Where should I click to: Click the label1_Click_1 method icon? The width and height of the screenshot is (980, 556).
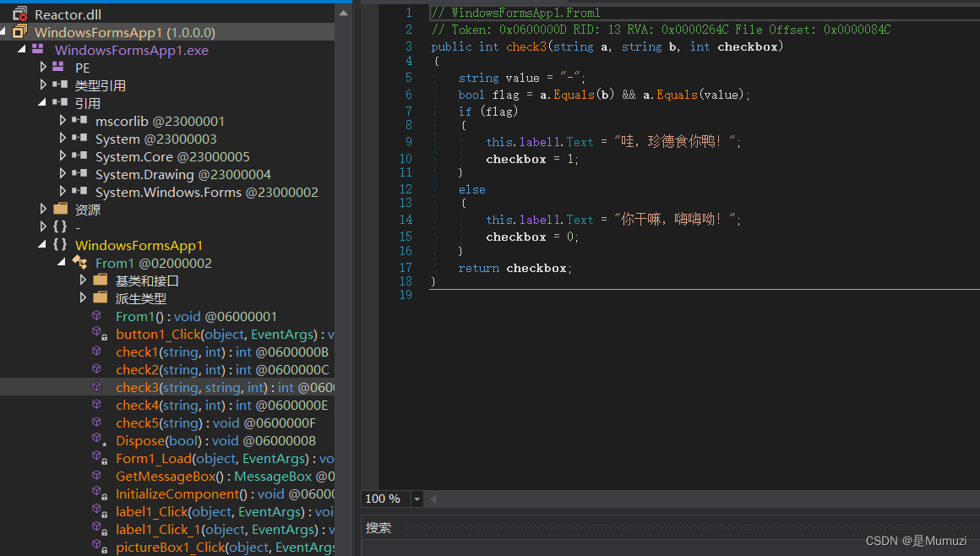(99, 529)
